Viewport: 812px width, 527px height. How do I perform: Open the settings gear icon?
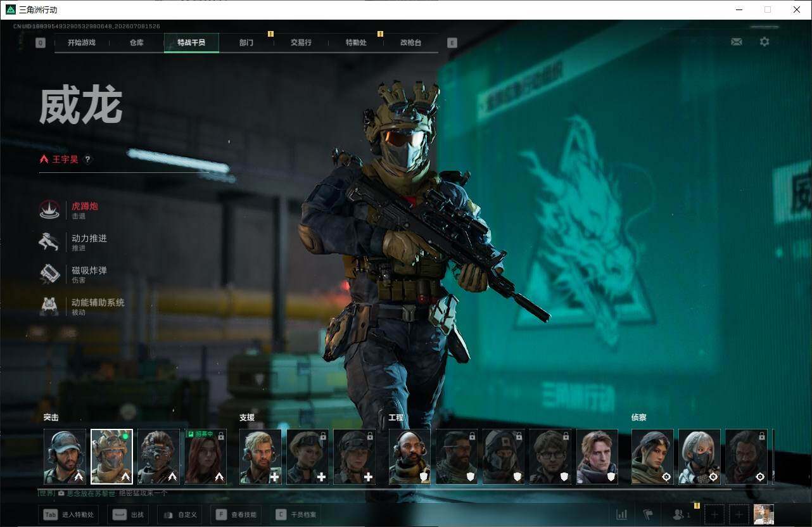point(764,42)
